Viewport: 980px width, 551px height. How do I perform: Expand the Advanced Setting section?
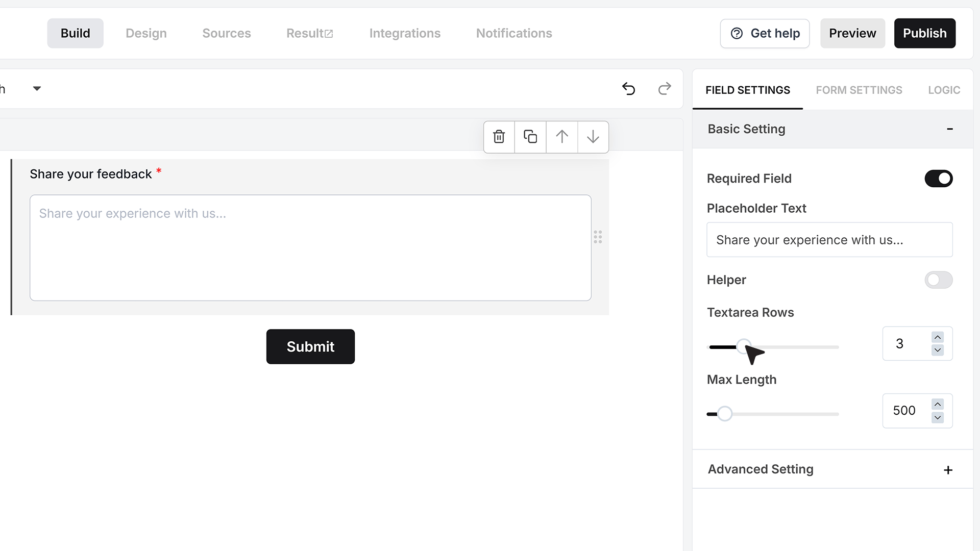click(x=948, y=470)
